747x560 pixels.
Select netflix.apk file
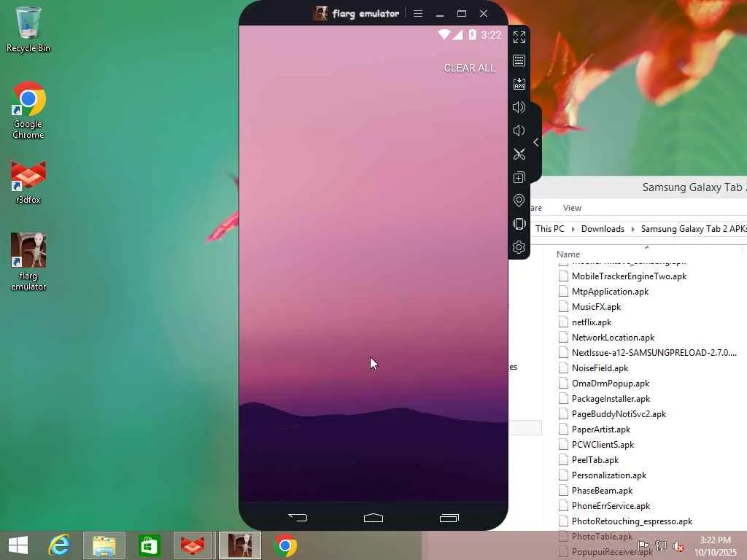tap(591, 322)
